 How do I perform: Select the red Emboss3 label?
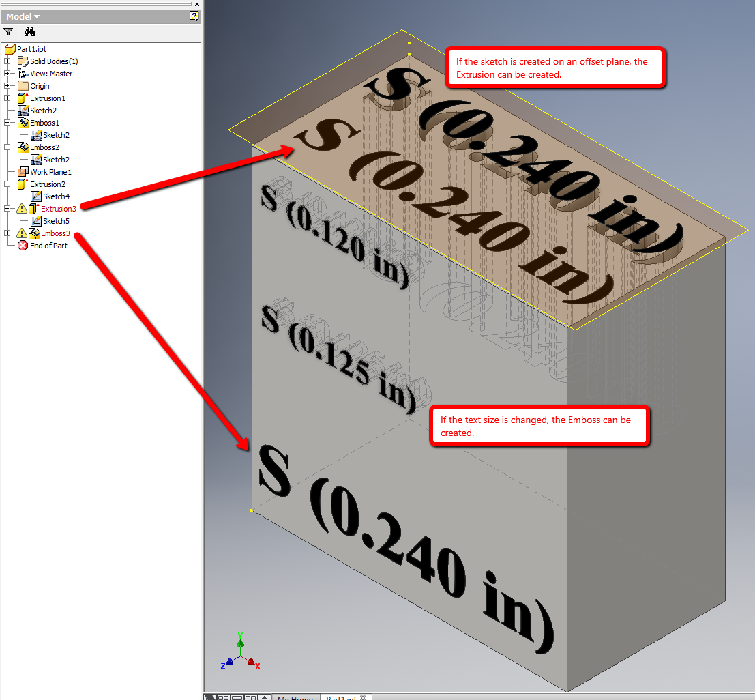[55, 233]
